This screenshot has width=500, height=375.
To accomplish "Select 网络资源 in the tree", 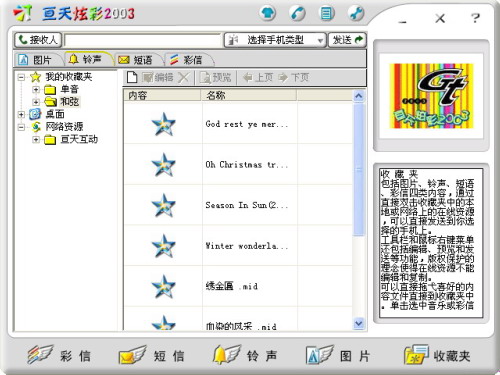I will click(x=64, y=127).
